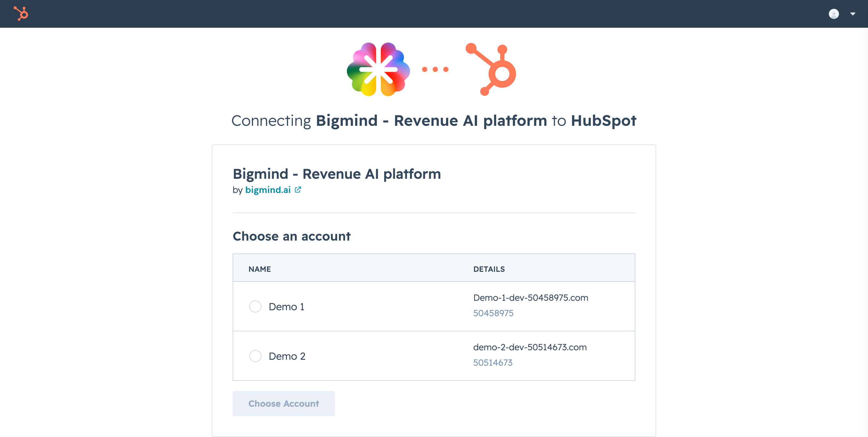
Task: Click the DETAILS column header
Action: [x=489, y=269]
